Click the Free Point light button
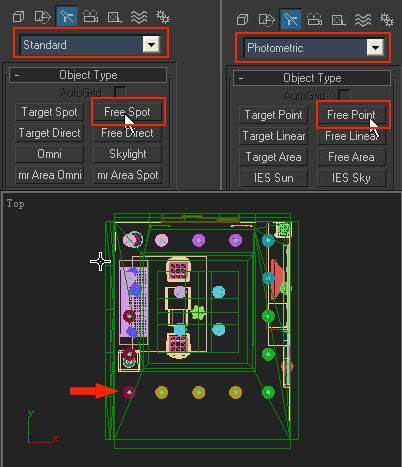Screen dimensions: 402x467 pyautogui.click(x=352, y=115)
